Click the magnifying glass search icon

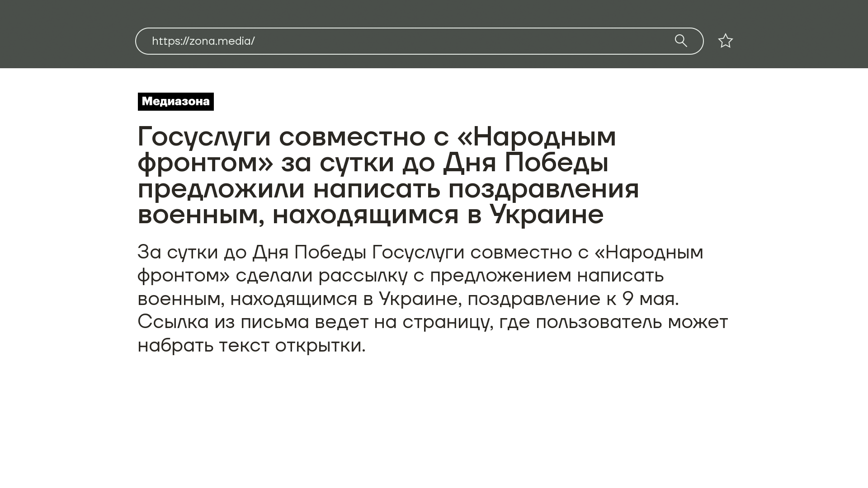(x=681, y=41)
